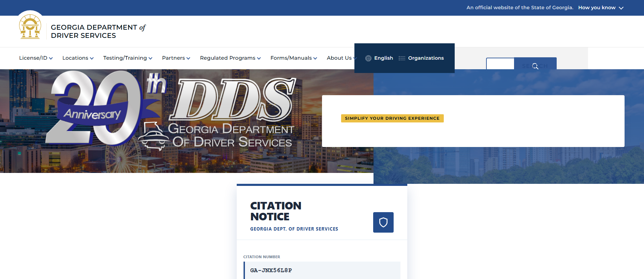The width and height of the screenshot is (644, 279).
Task: Expand the Regulated Programs dropdown arrow
Action: (259, 58)
